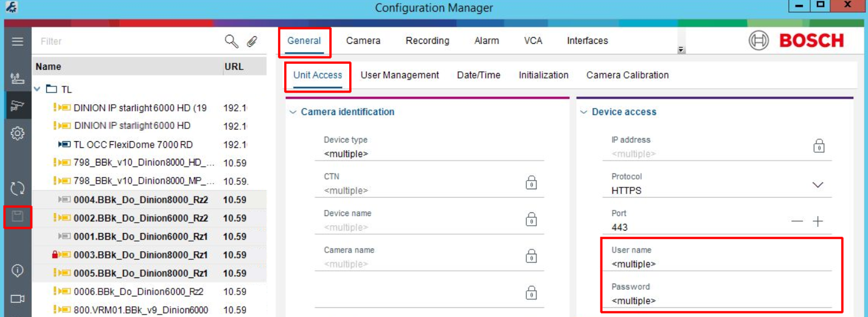Click the Reload circular arrows icon
The width and height of the screenshot is (868, 317).
(17, 188)
